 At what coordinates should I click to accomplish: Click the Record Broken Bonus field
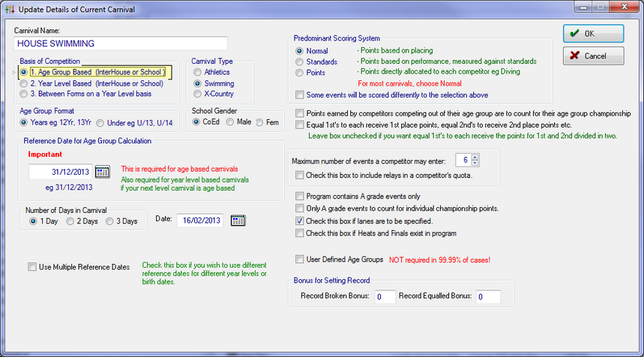pos(385,296)
